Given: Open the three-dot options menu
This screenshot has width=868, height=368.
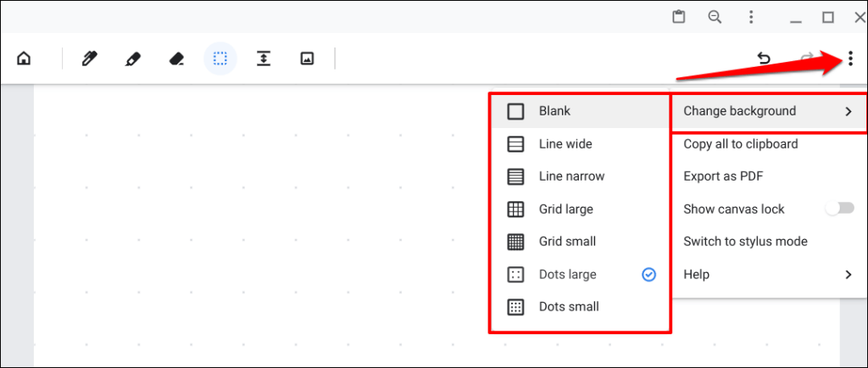Looking at the screenshot, I should [x=849, y=59].
